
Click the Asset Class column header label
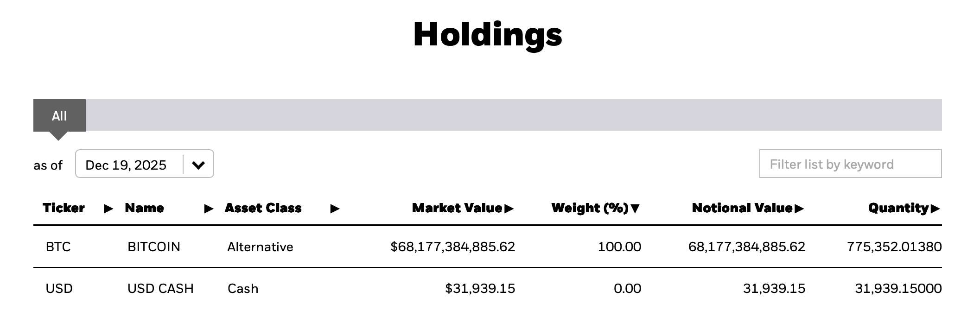[x=263, y=208]
